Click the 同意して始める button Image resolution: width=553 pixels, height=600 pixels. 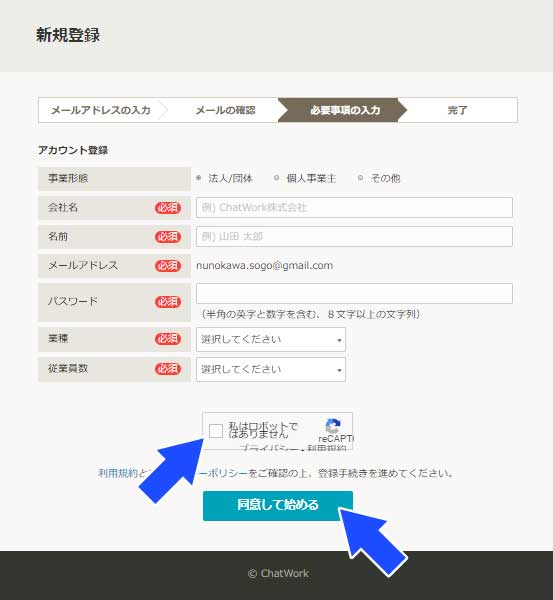point(278,505)
